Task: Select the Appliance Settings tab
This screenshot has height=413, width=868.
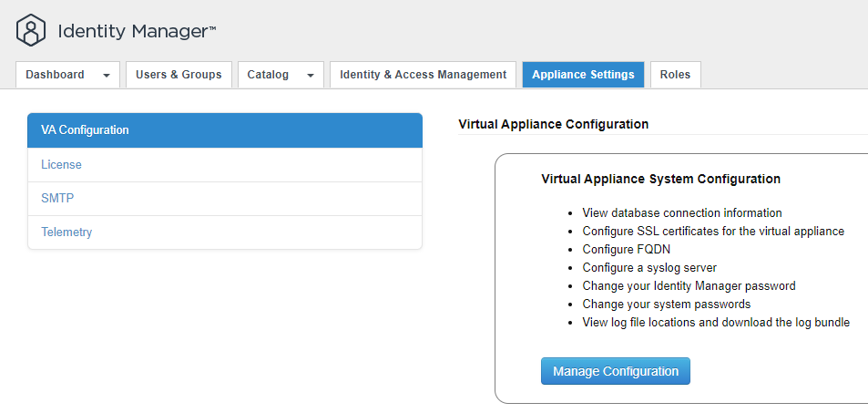Action: click(583, 75)
